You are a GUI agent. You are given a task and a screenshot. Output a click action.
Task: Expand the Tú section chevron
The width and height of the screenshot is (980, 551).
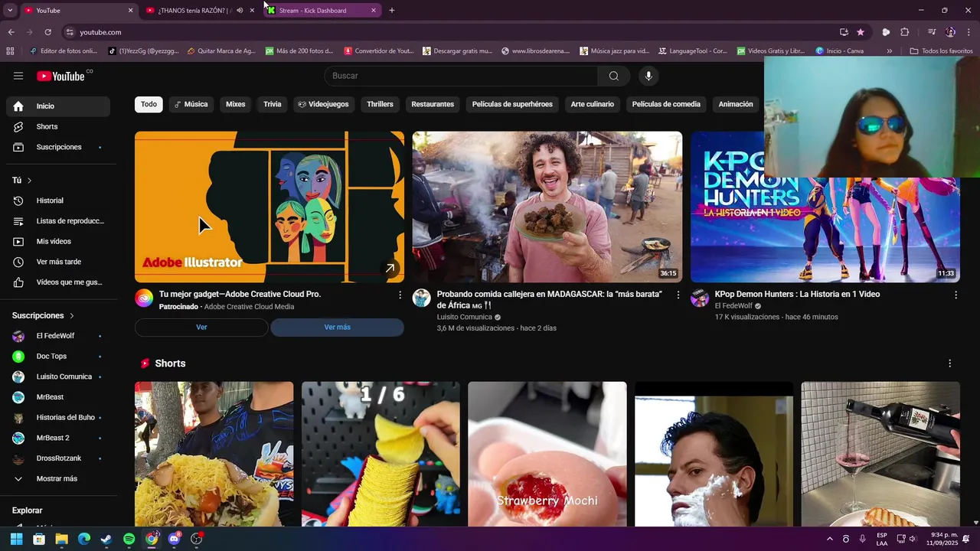pyautogui.click(x=29, y=181)
